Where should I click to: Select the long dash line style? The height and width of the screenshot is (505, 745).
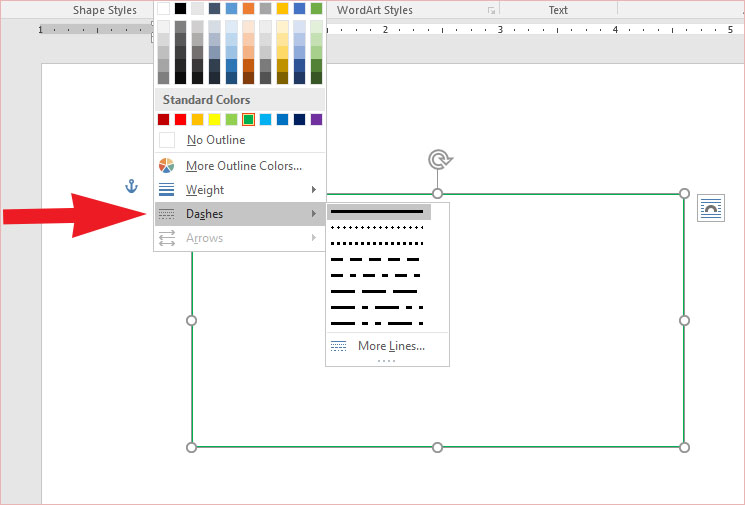click(x=374, y=291)
